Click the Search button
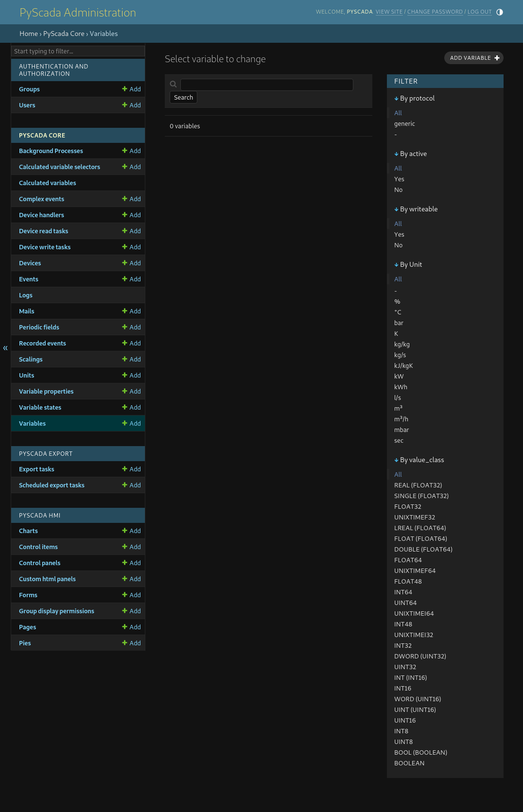Screen dimensions: 523x812 (x=183, y=97)
